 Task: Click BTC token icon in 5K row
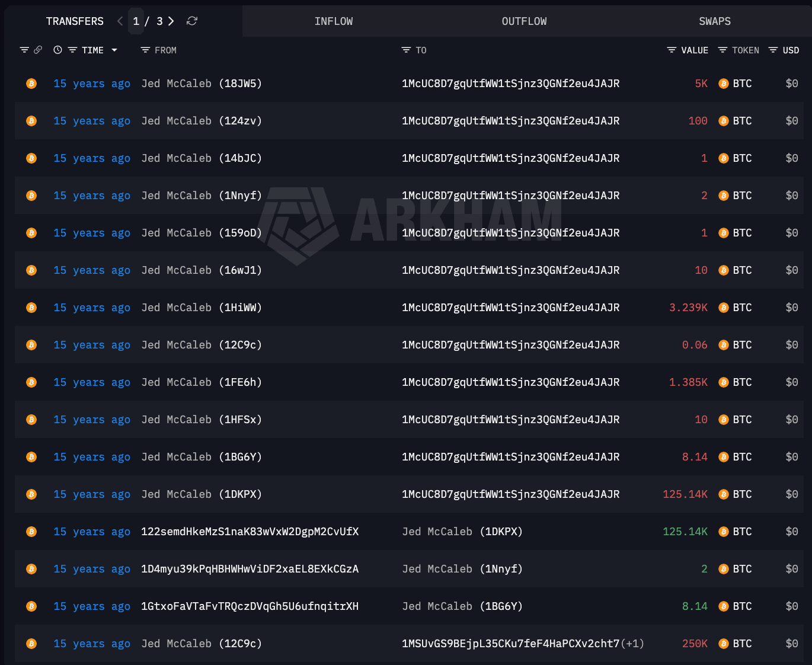pyautogui.click(x=724, y=84)
